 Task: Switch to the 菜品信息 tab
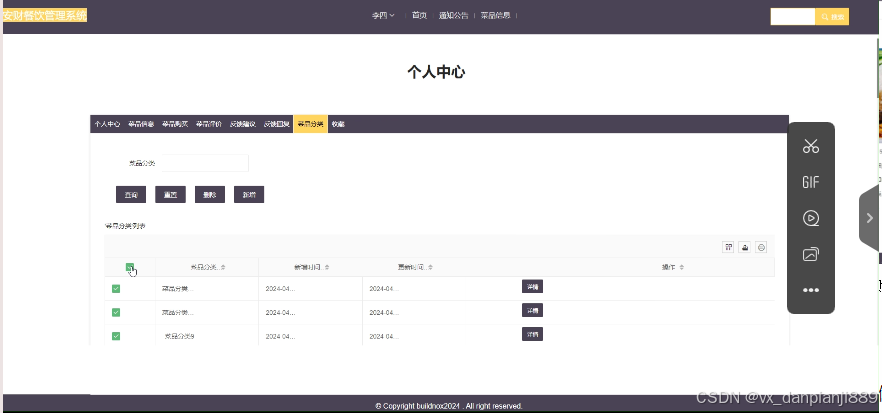click(141, 124)
